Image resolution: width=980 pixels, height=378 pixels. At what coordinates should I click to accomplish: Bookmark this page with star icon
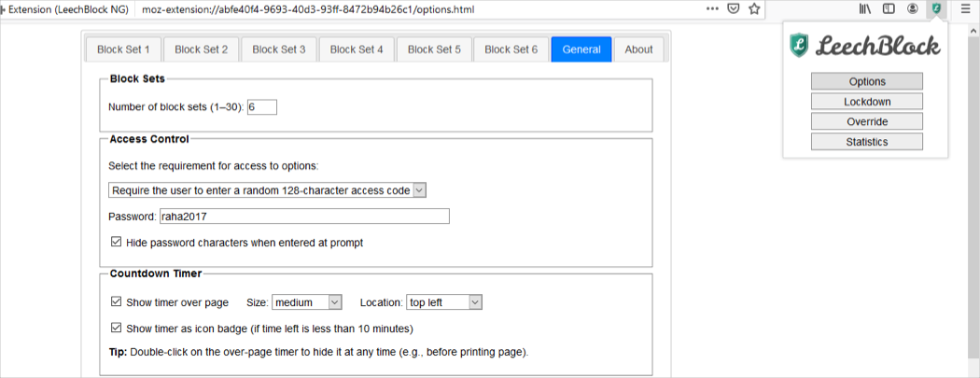(x=754, y=9)
